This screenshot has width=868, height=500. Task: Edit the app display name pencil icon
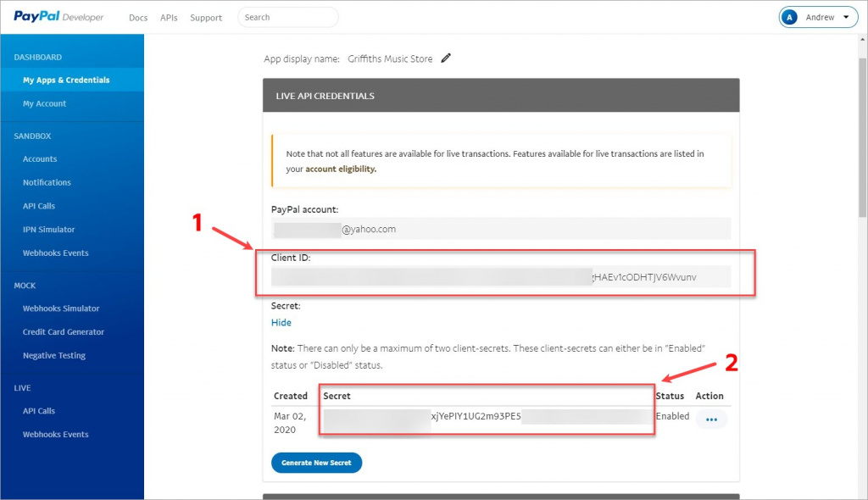[446, 58]
